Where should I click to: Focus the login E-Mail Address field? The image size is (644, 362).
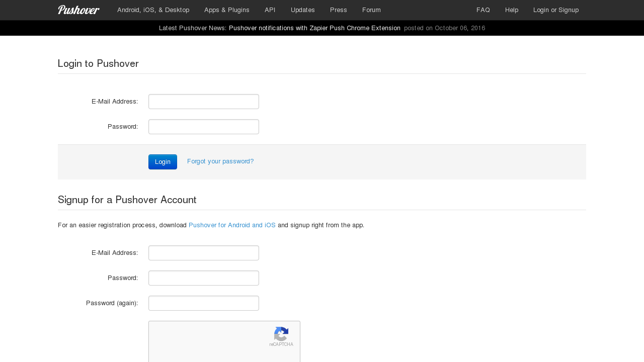click(204, 102)
